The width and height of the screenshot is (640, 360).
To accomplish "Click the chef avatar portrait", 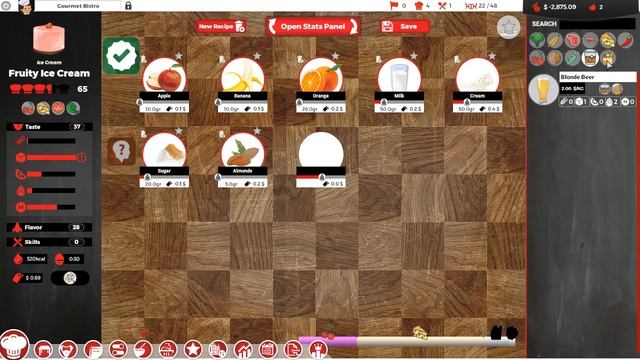I will point(25,7).
